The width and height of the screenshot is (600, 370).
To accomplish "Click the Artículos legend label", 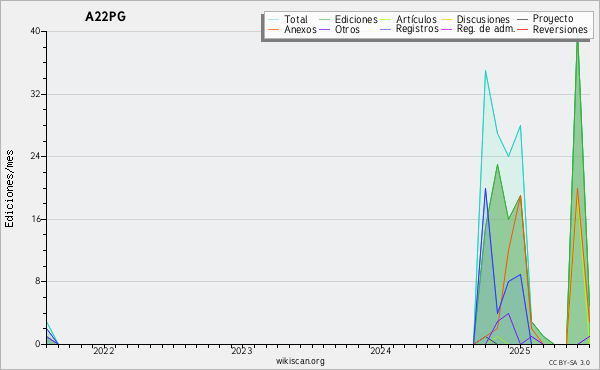I will tap(416, 19).
